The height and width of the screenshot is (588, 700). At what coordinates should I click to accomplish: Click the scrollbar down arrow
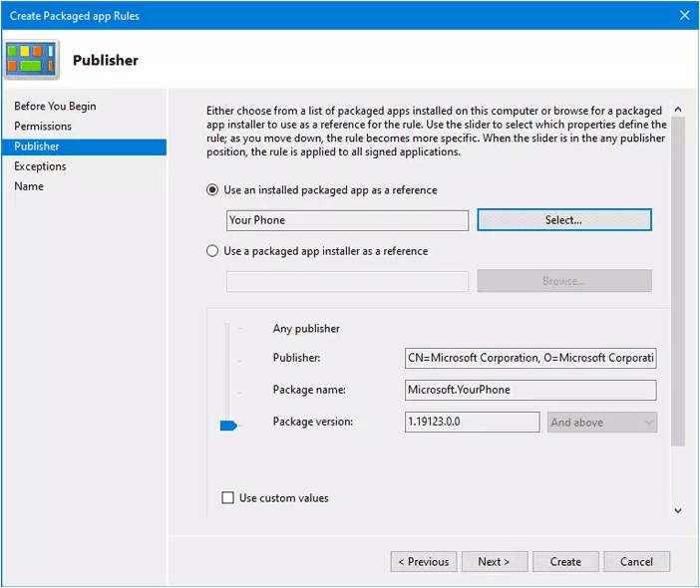[x=678, y=511]
